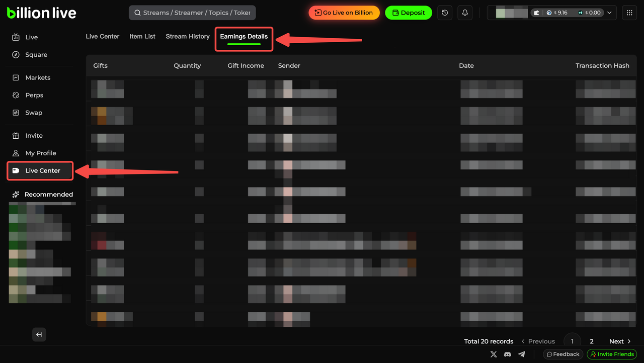Click the billion live logo

point(42,13)
